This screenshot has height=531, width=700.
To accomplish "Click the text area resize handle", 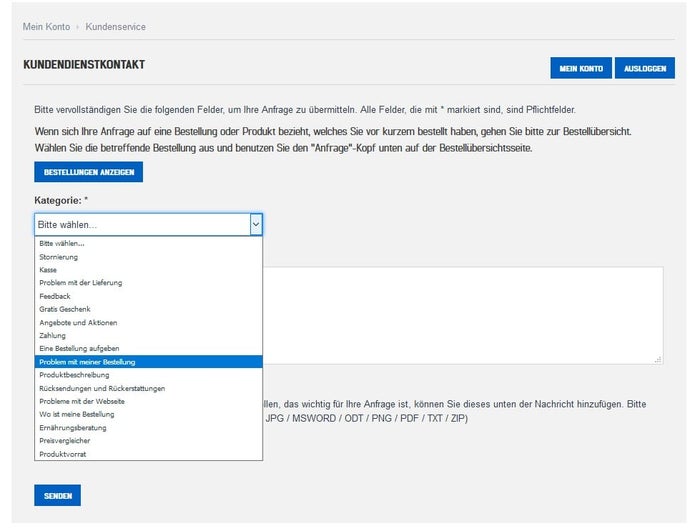I will (x=658, y=360).
